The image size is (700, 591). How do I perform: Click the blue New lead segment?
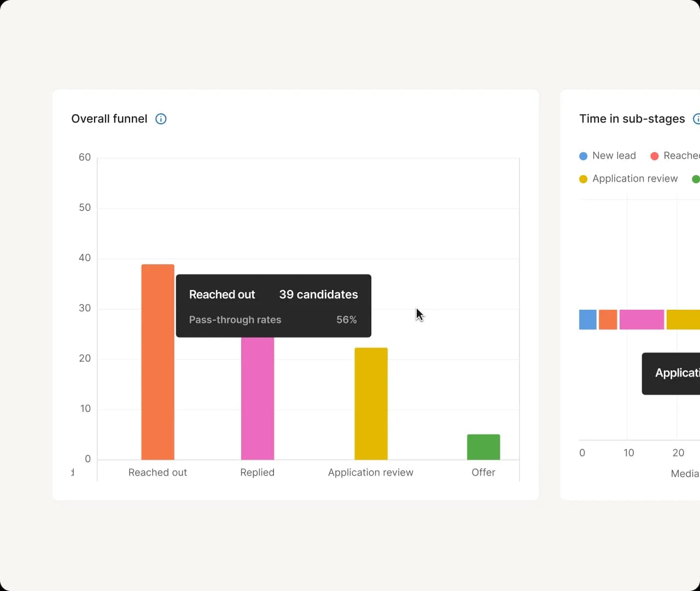588,320
